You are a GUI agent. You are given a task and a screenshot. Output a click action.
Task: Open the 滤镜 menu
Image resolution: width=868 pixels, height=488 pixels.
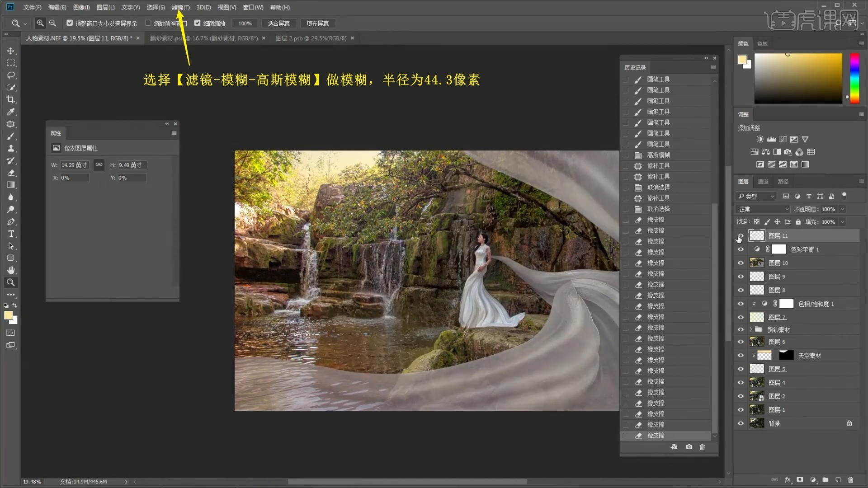pyautogui.click(x=180, y=7)
